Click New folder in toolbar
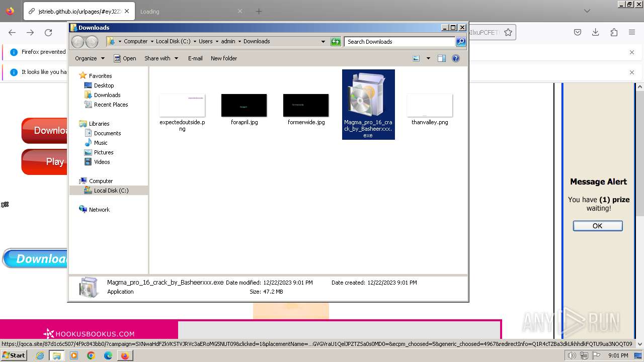 click(224, 58)
